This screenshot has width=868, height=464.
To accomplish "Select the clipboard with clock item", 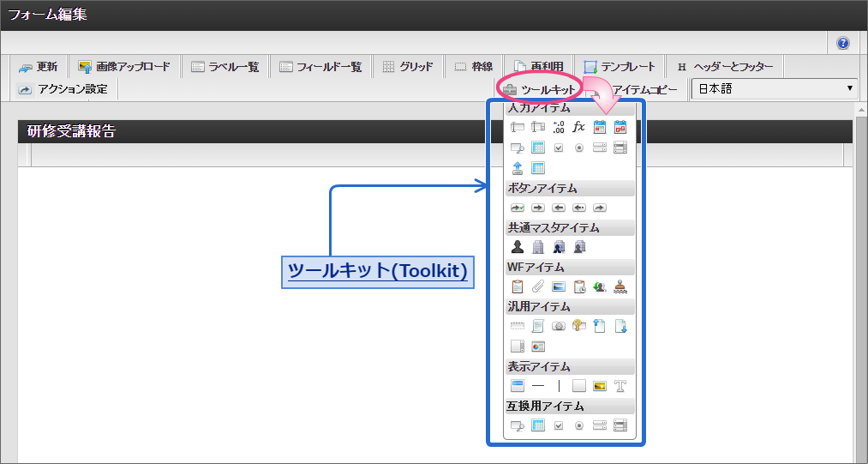I will 579,286.
